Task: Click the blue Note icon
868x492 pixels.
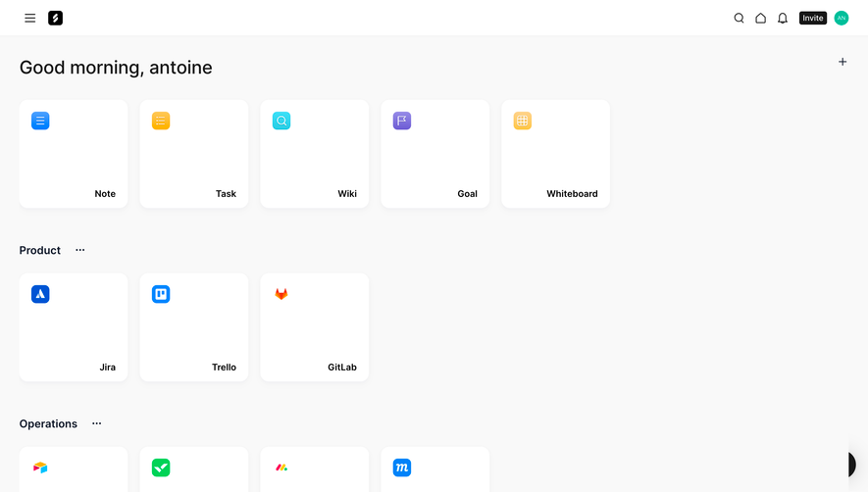Action: 40,121
